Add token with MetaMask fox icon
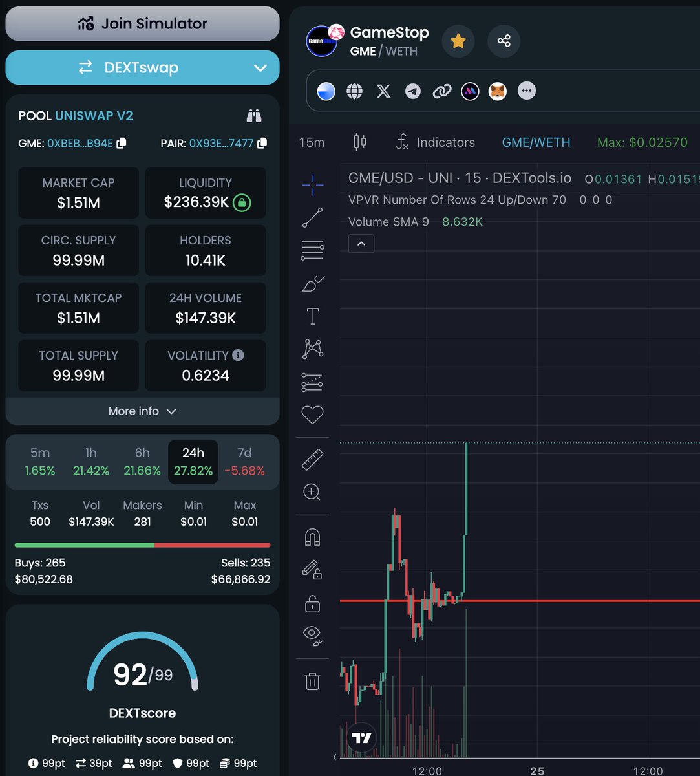Image resolution: width=700 pixels, height=776 pixels. click(x=498, y=91)
